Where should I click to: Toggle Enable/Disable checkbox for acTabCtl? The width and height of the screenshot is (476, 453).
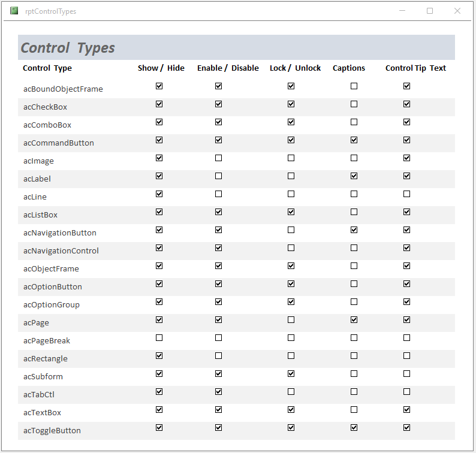tap(218, 391)
